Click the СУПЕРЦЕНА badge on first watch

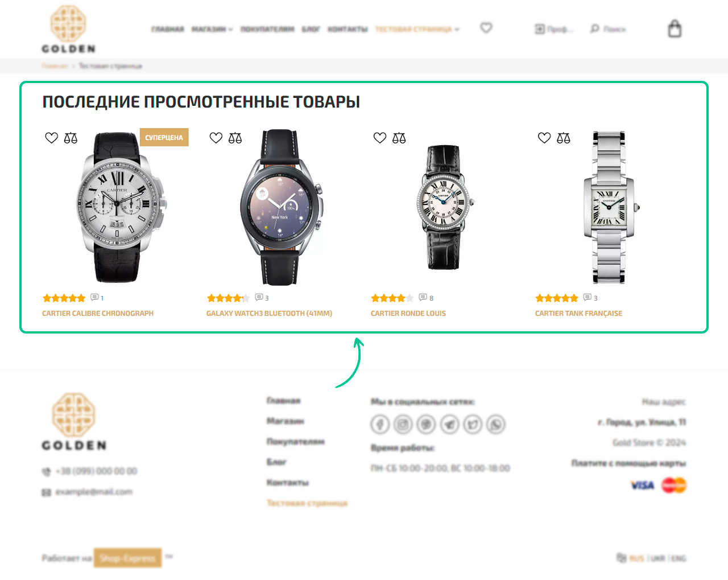click(164, 138)
